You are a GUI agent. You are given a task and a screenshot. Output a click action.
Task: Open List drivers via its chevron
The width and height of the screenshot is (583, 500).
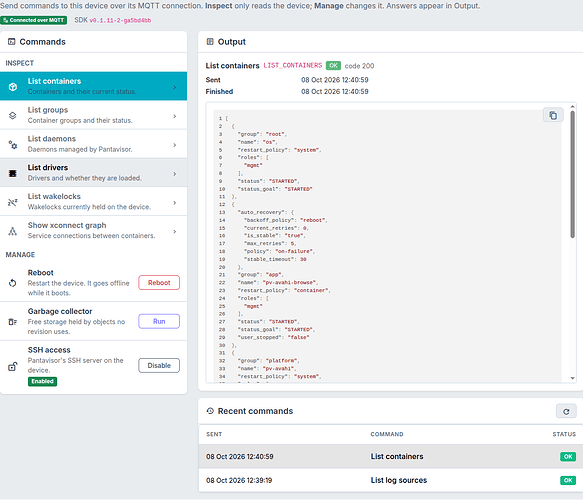click(x=175, y=174)
